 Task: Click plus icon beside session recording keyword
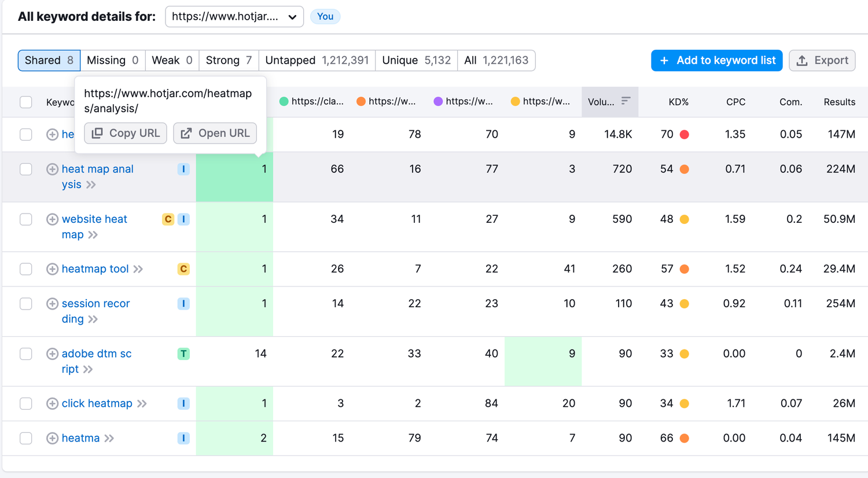[x=52, y=304]
